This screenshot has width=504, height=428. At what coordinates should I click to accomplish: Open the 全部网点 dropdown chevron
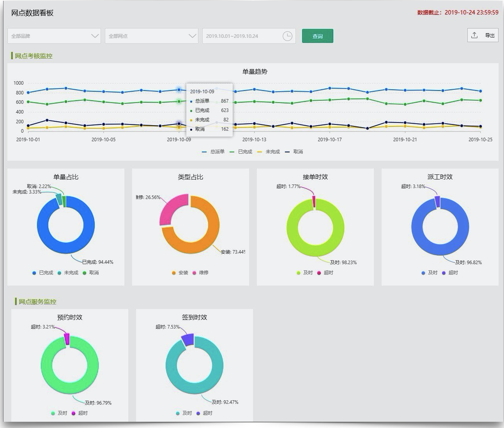192,36
